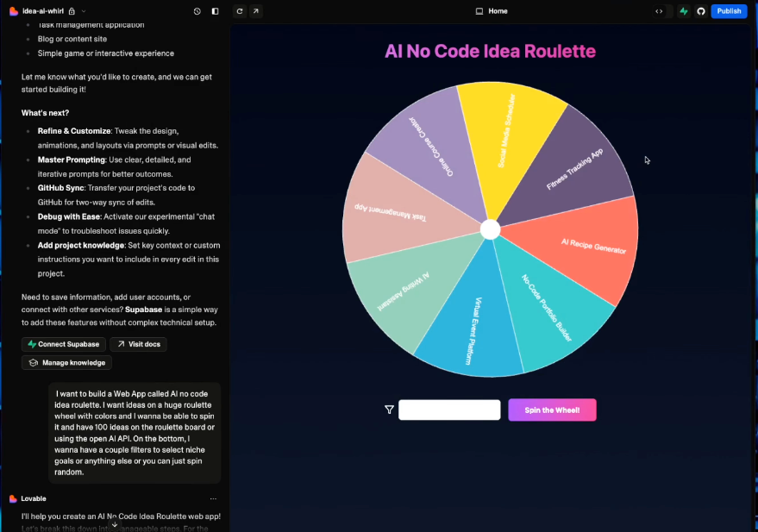The width and height of the screenshot is (758, 532).
Task: Open the options menu on the Lovable message
Action: [x=213, y=498]
